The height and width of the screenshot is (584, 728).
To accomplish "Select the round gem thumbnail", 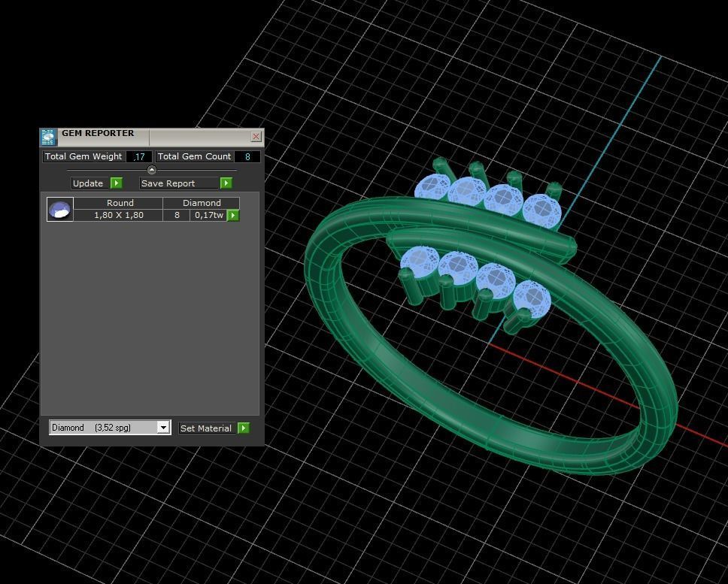I will click(x=60, y=209).
